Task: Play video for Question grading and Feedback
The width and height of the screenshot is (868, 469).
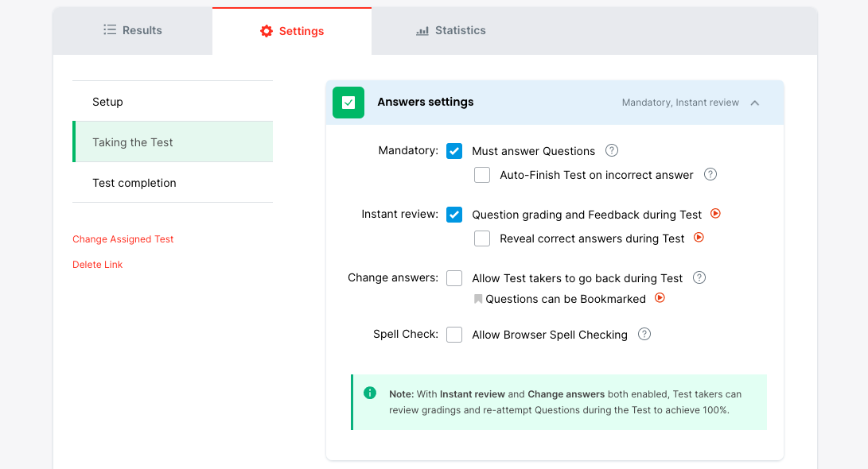Action: pyautogui.click(x=715, y=214)
